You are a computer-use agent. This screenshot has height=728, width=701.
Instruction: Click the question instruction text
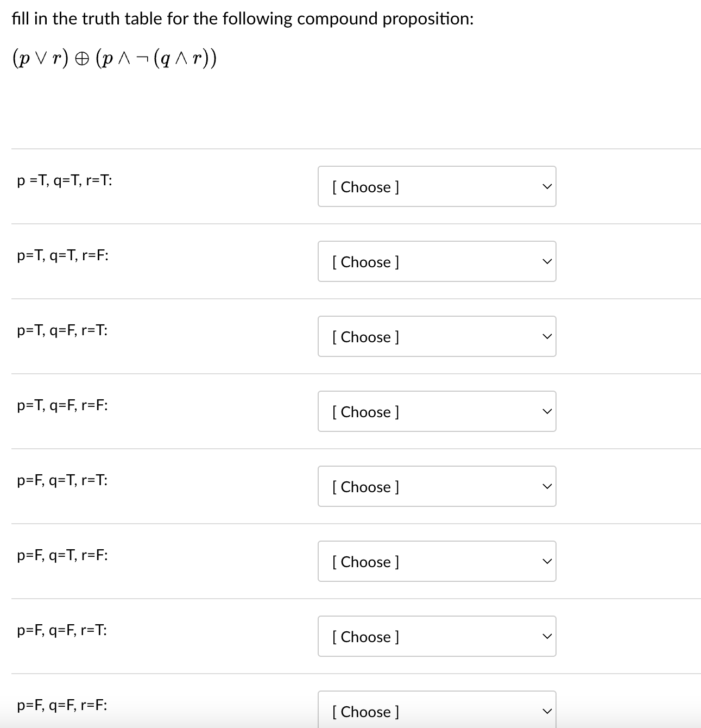[242, 18]
